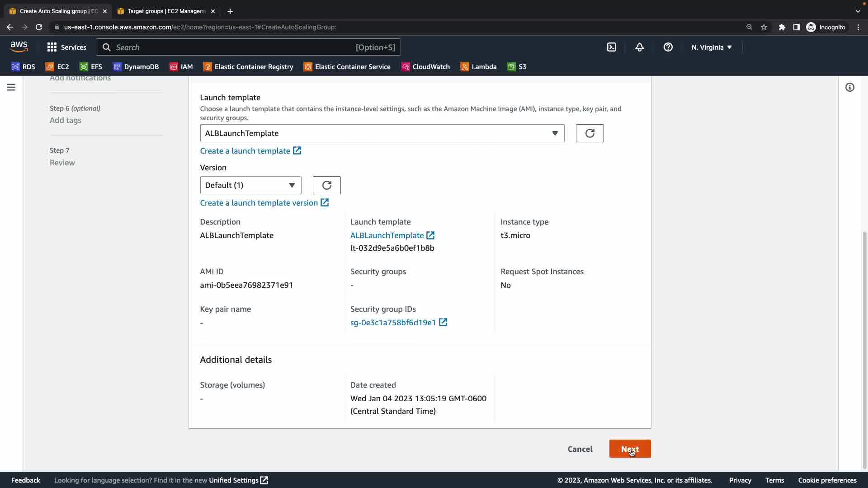The image size is (868, 488).
Task: Open the CloudWatch shortcut in favorites bar
Action: pyautogui.click(x=425, y=66)
